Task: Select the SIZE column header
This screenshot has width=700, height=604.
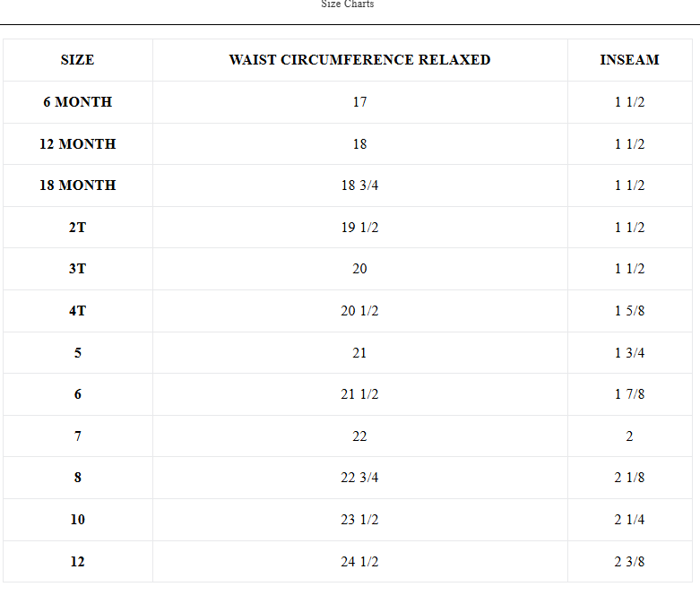Action: 78,60
